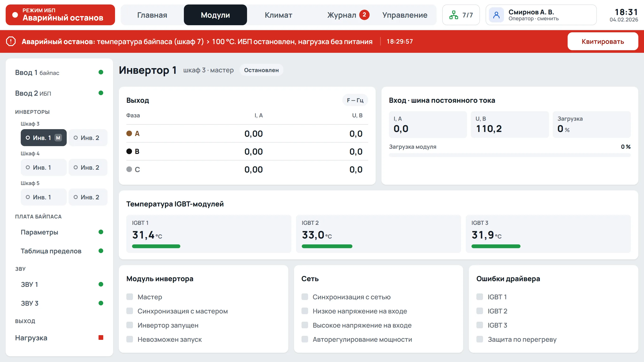The width and height of the screenshot is (644, 362).
Task: Click the alarm warning icon in red banner
Action: [x=11, y=41]
